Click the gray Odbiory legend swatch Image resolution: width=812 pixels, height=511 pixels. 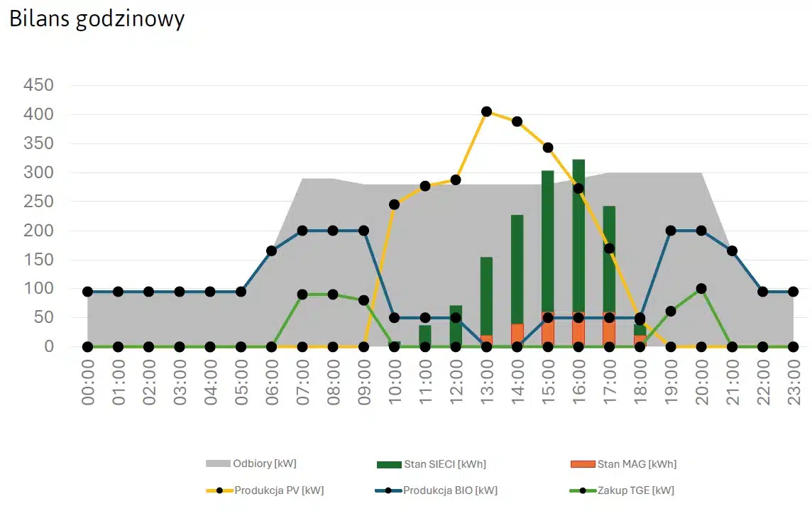pyautogui.click(x=218, y=464)
